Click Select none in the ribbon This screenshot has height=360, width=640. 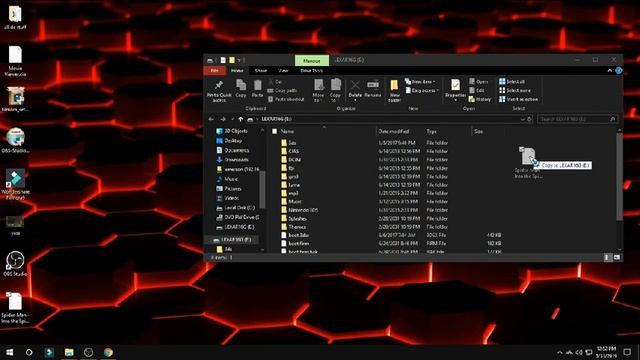click(515, 90)
